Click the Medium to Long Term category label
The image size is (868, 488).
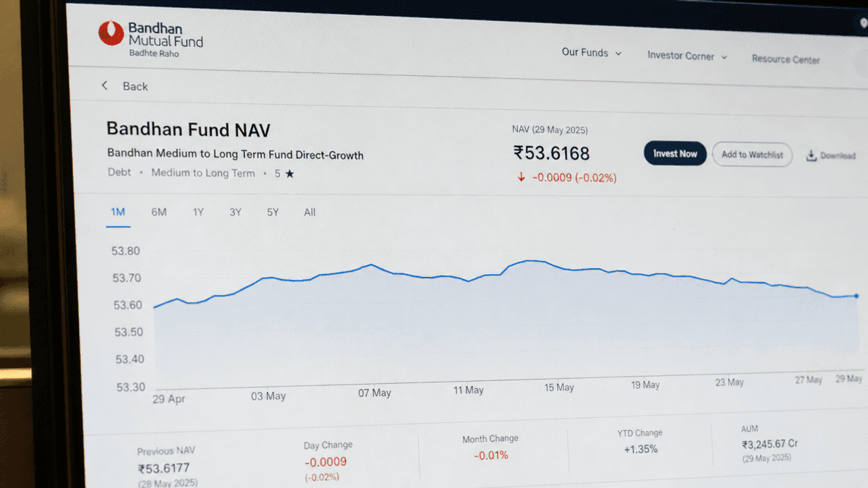pyautogui.click(x=203, y=173)
